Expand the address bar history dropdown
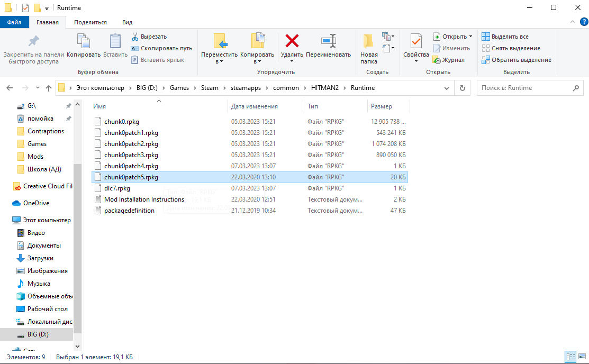The image size is (589, 364). coord(447,88)
